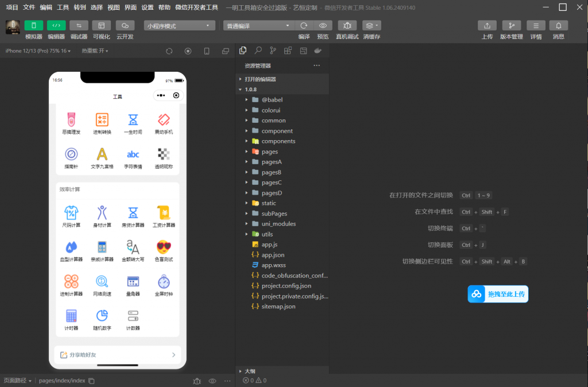The width and height of the screenshot is (588, 387).
Task: Expand the 打开的编辑器 section
Action: (283, 79)
